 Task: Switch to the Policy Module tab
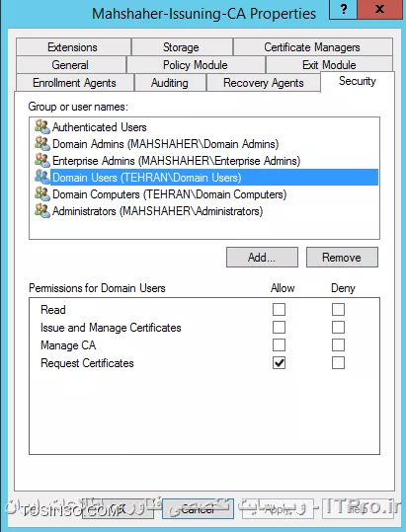point(196,65)
